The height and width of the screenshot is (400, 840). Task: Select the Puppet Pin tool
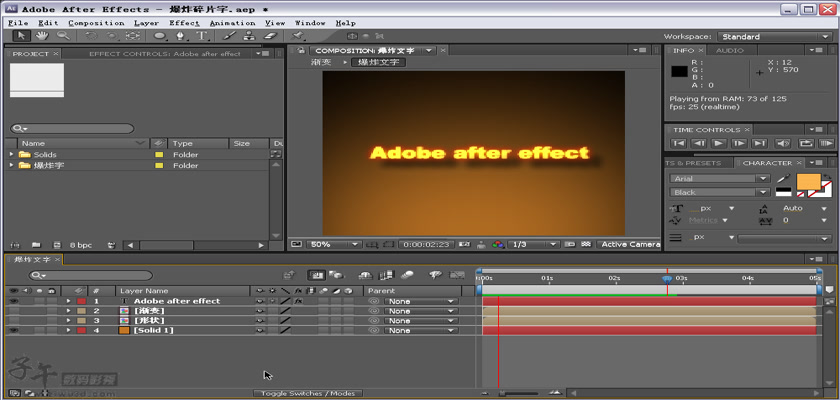[298, 36]
